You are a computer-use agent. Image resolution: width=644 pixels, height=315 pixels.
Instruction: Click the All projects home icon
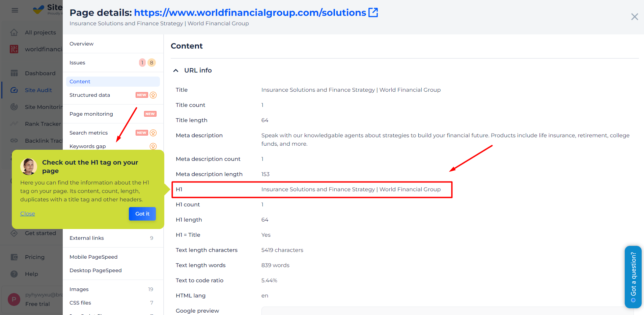coord(14,32)
